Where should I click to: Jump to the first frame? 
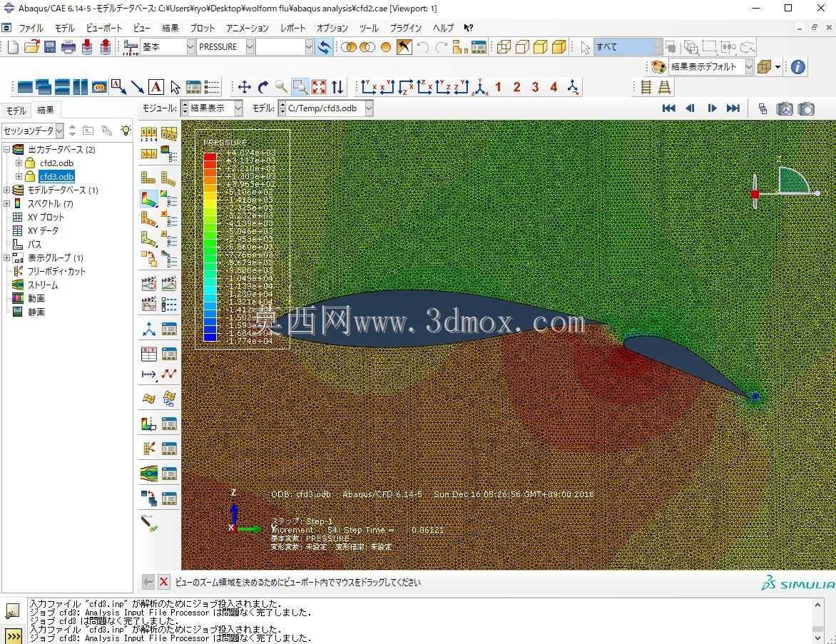668,108
